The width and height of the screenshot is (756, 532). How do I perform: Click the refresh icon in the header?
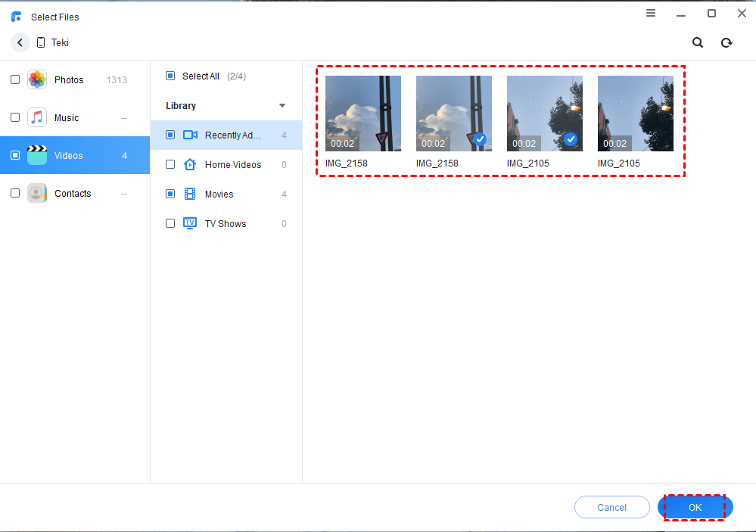(726, 43)
